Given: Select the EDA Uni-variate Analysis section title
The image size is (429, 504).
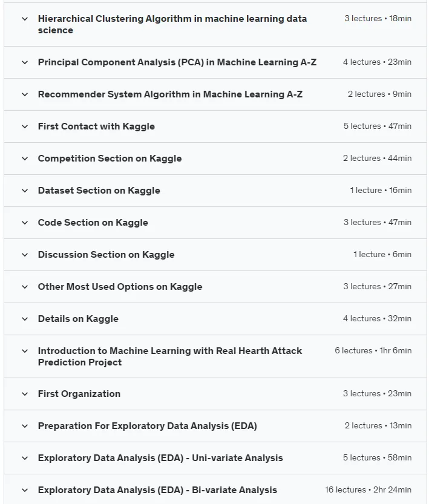Looking at the screenshot, I should [160, 458].
